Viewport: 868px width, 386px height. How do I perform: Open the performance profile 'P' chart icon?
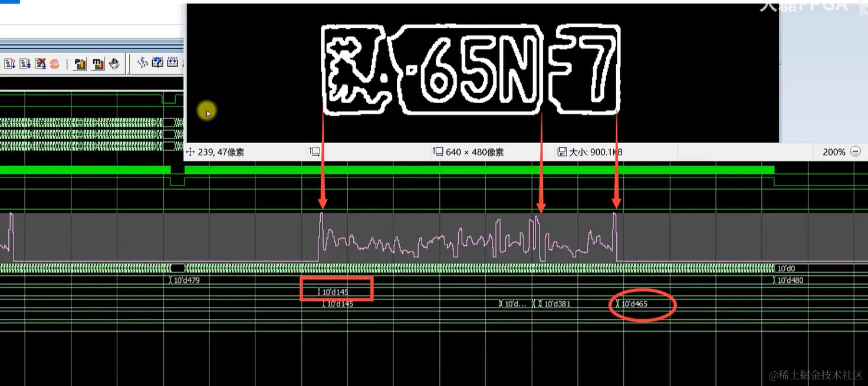[80, 64]
